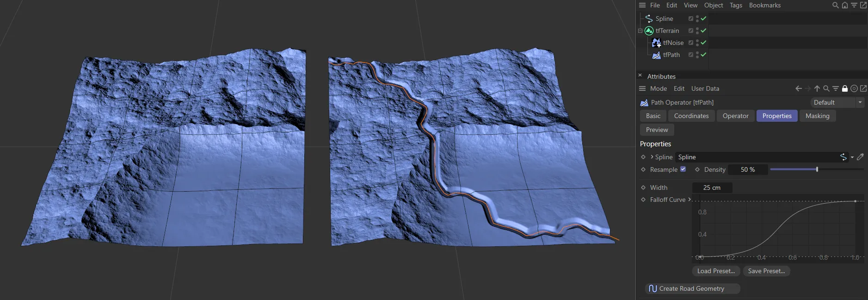Image resolution: width=868 pixels, height=300 pixels.
Task: Collapse the tfTerrain tree hierarchy
Action: 640,31
